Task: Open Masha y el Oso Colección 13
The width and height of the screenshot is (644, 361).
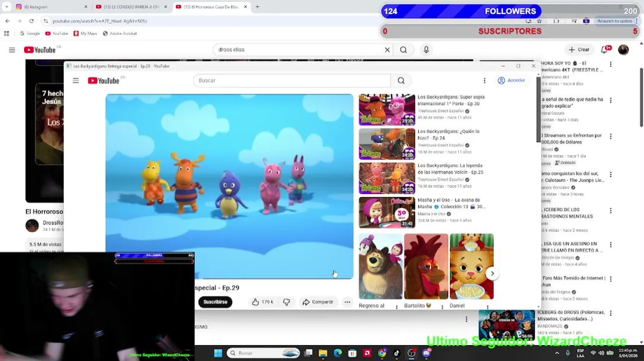Action: point(387,213)
